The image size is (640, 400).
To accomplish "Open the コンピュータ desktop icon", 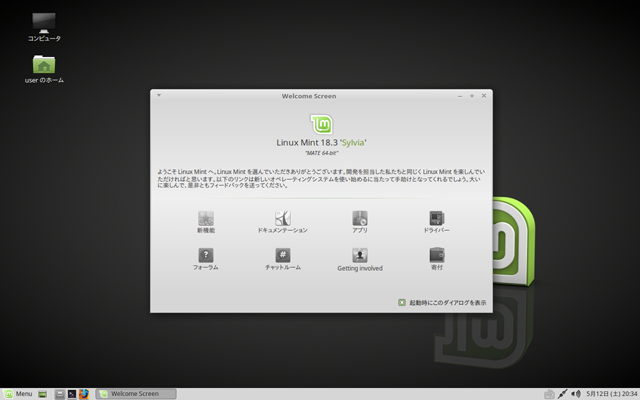I will [44, 23].
